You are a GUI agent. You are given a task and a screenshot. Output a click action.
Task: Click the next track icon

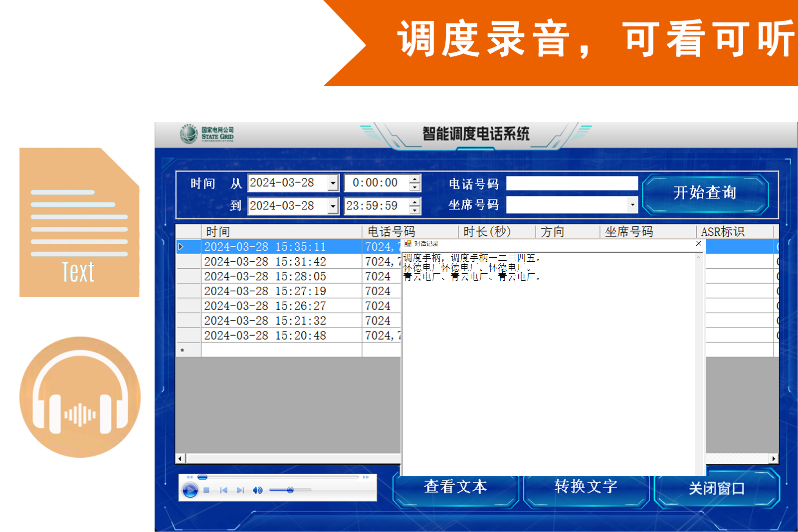coord(240,491)
